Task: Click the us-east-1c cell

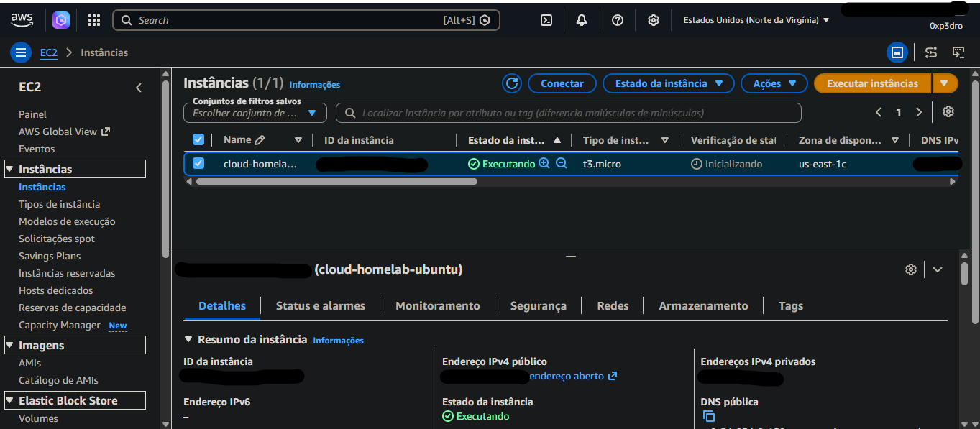Action: (823, 164)
